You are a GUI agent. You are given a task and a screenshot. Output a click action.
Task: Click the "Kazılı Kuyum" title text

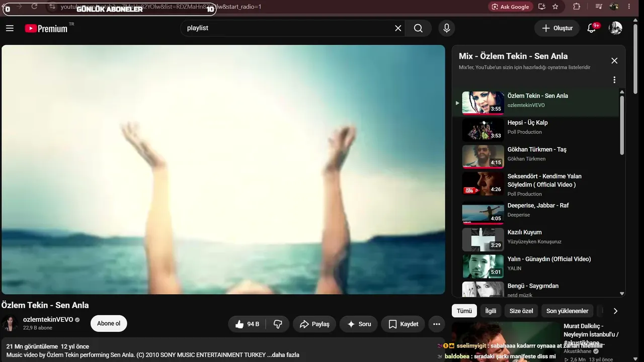[525, 232]
